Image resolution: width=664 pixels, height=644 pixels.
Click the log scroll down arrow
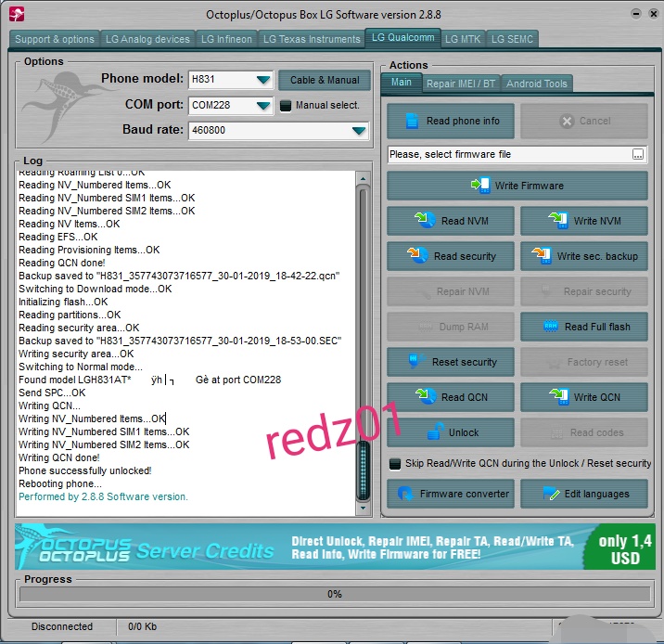pos(363,508)
